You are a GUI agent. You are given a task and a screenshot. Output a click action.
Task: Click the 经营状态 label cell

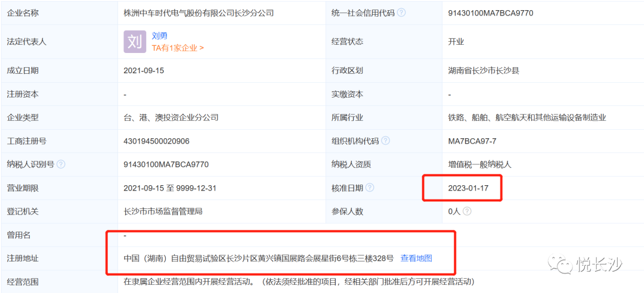pos(383,42)
